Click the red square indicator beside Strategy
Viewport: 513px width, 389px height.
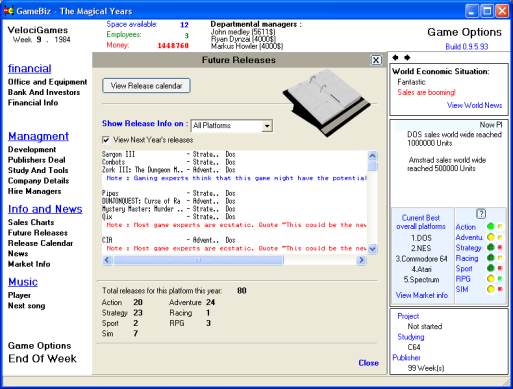pos(500,247)
